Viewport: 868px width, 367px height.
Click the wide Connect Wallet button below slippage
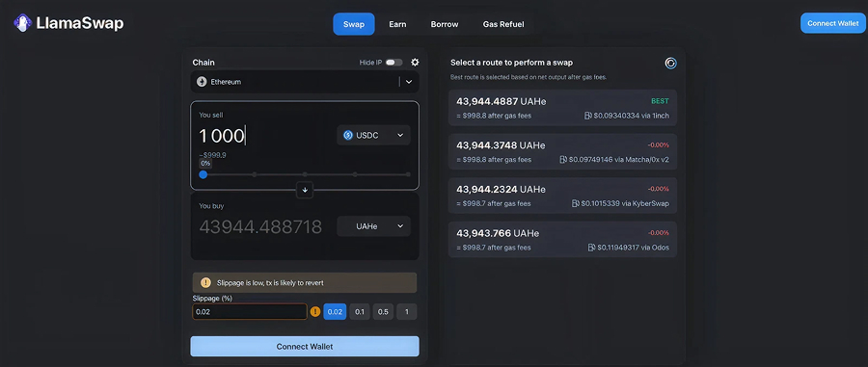(305, 347)
